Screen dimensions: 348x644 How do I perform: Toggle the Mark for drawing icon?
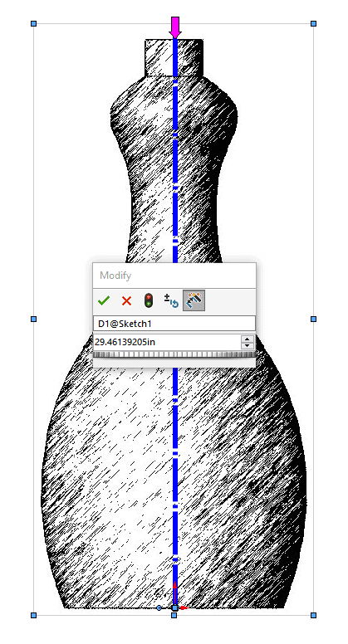194,300
